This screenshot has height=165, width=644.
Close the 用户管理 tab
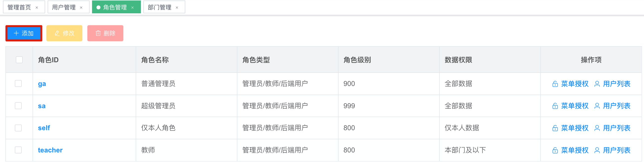click(x=81, y=7)
